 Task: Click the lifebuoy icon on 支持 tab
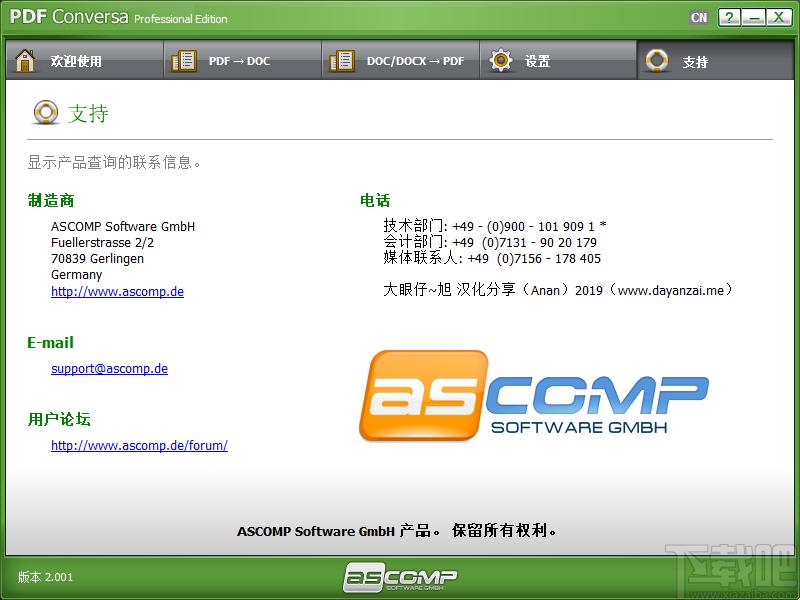point(657,60)
